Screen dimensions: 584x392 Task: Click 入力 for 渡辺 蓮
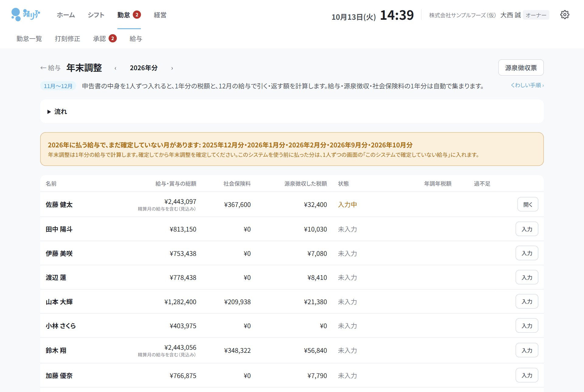click(x=527, y=277)
